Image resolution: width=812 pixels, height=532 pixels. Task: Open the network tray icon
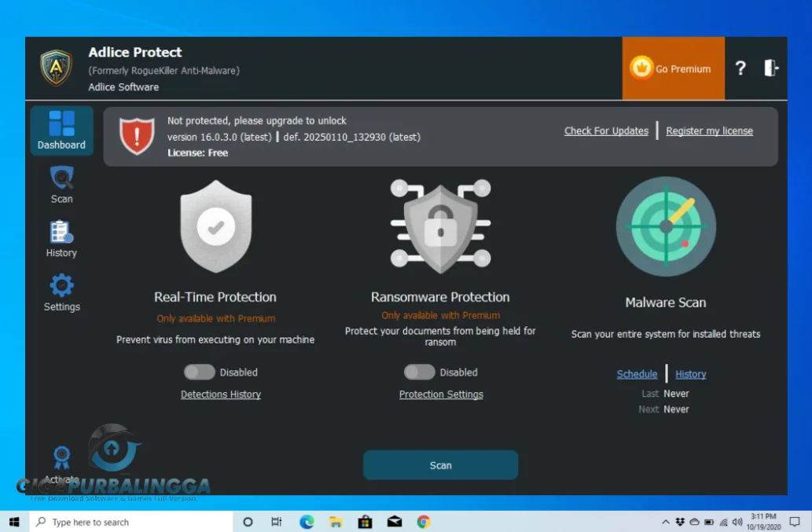coord(723,522)
